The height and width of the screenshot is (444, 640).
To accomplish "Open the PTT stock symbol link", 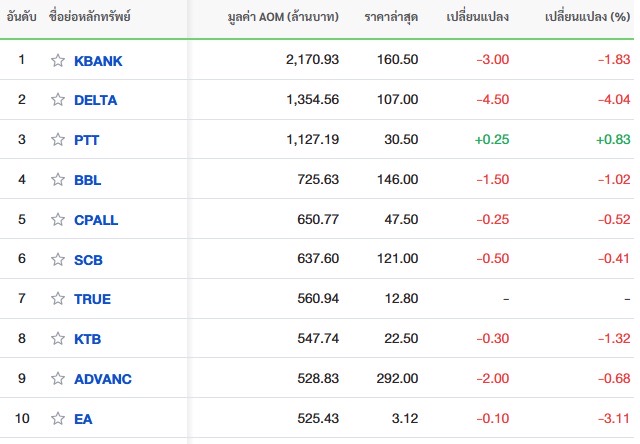I will tap(87, 140).
